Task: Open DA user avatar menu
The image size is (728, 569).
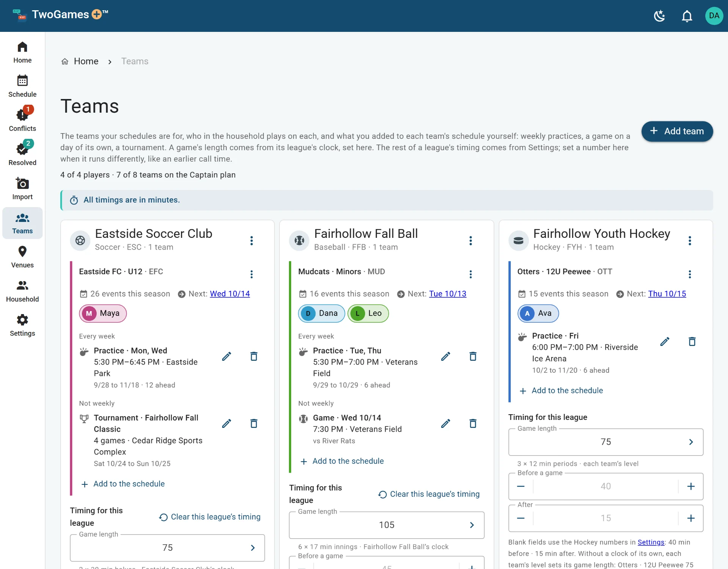Action: coord(714,16)
